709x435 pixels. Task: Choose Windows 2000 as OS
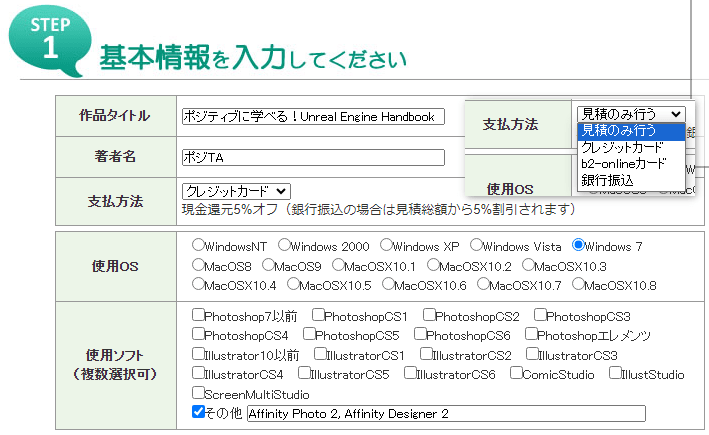click(284, 245)
